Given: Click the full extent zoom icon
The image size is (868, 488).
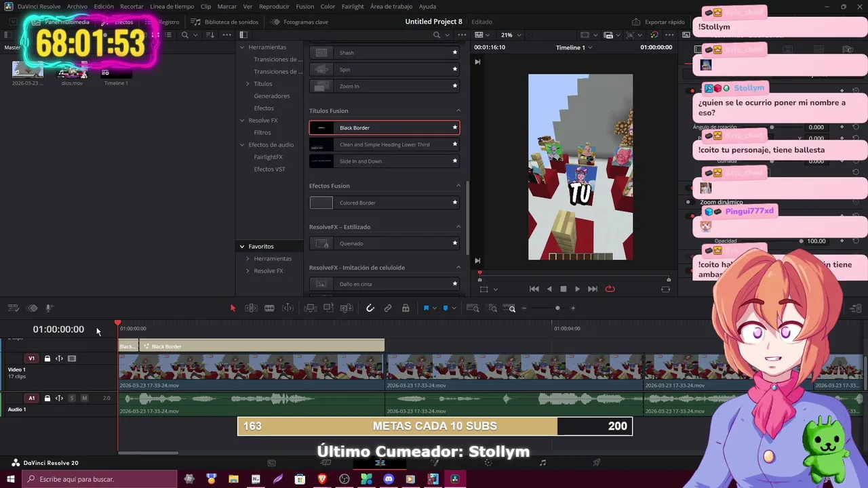Looking at the screenshot, I should click(x=473, y=308).
